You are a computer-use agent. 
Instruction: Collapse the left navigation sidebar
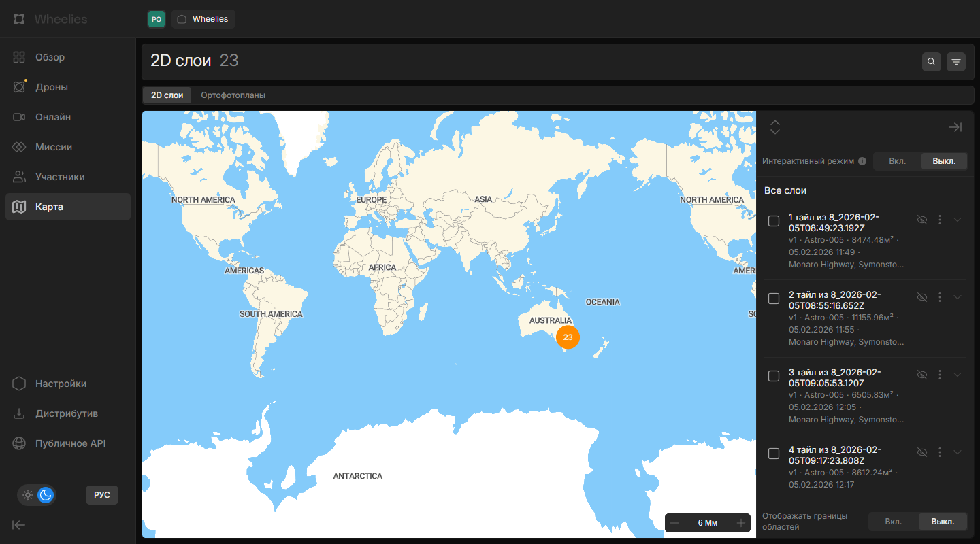click(19, 524)
